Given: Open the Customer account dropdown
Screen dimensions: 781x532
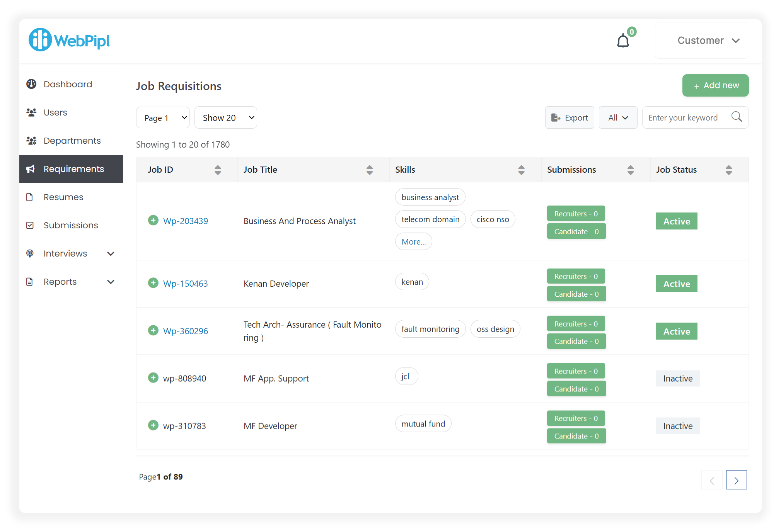Looking at the screenshot, I should point(701,41).
